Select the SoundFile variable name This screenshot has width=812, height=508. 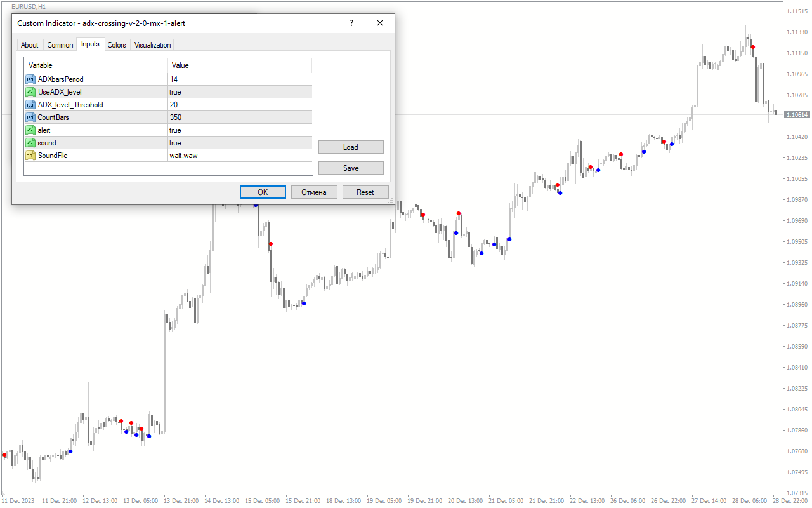coord(53,156)
